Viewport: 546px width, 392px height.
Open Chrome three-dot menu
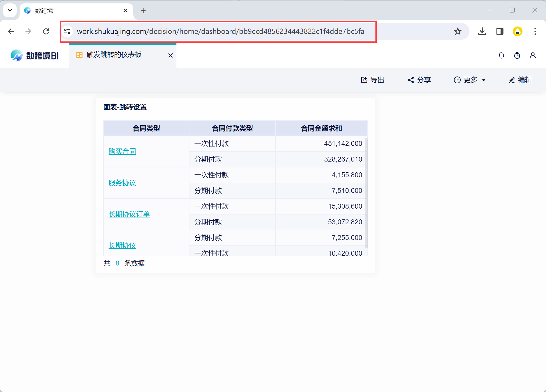coord(535,31)
